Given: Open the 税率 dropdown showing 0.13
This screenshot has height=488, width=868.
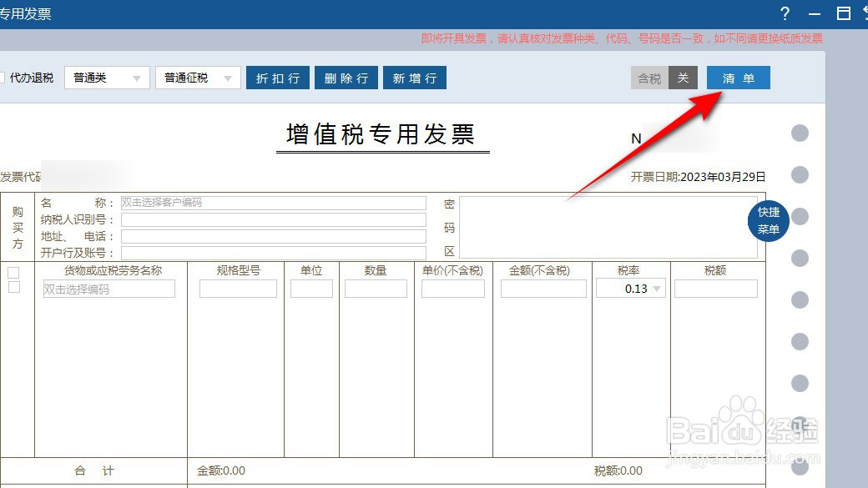Looking at the screenshot, I should [658, 288].
